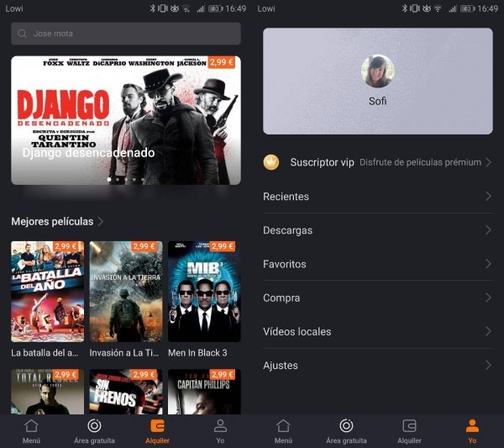Screen dimensions: 504x448
Task: Go to Menú tab in right screen
Action: (x=283, y=431)
